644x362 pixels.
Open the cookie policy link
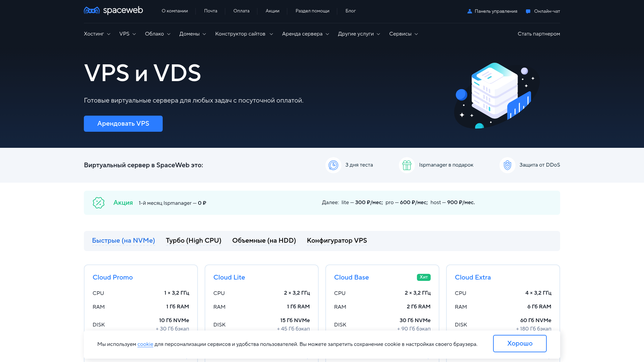[145, 344]
